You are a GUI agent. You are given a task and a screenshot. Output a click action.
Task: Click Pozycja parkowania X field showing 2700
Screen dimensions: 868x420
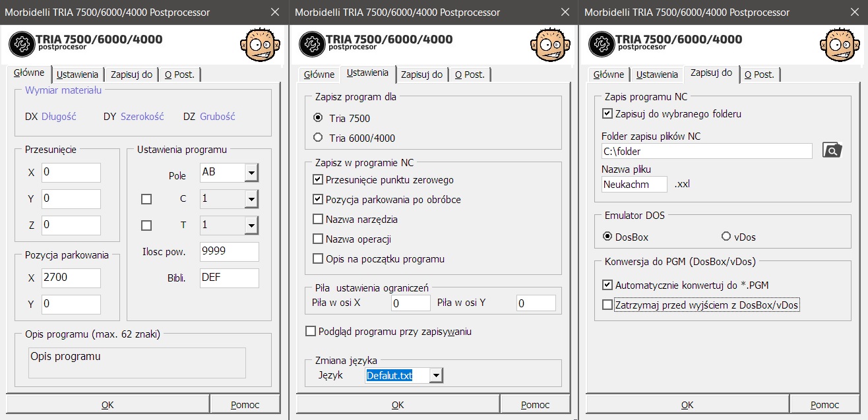[71, 278]
